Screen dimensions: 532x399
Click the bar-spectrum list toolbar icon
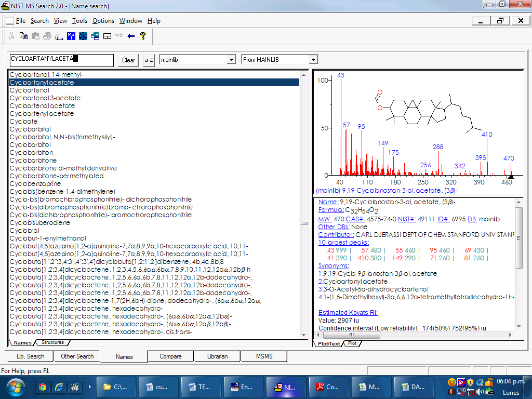pyautogui.click(x=59, y=36)
